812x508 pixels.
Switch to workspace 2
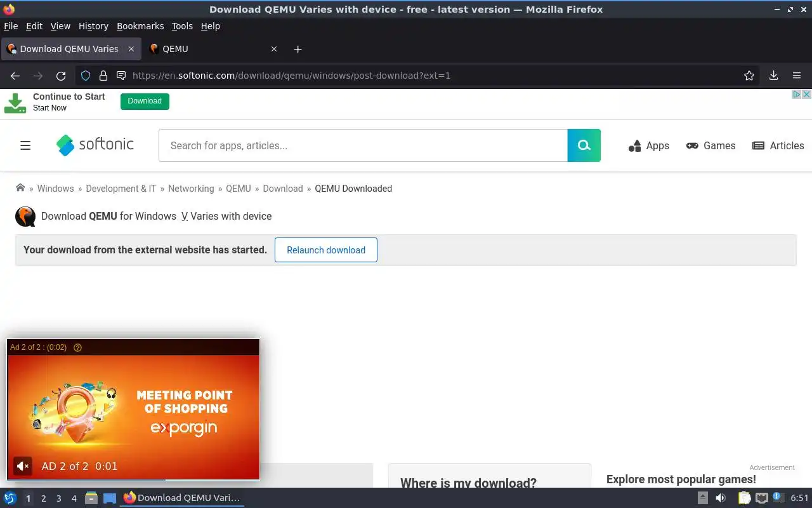(43, 498)
